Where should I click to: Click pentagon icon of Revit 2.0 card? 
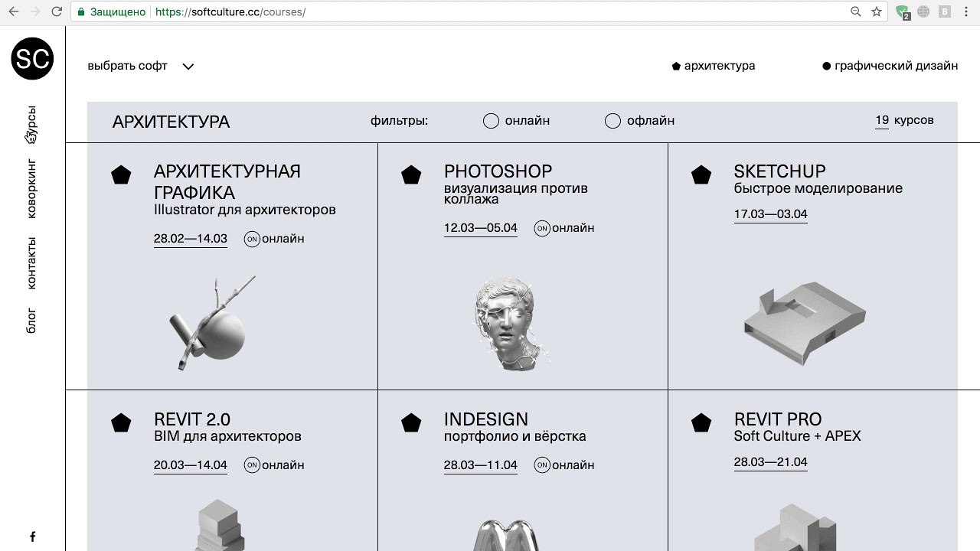121,423
